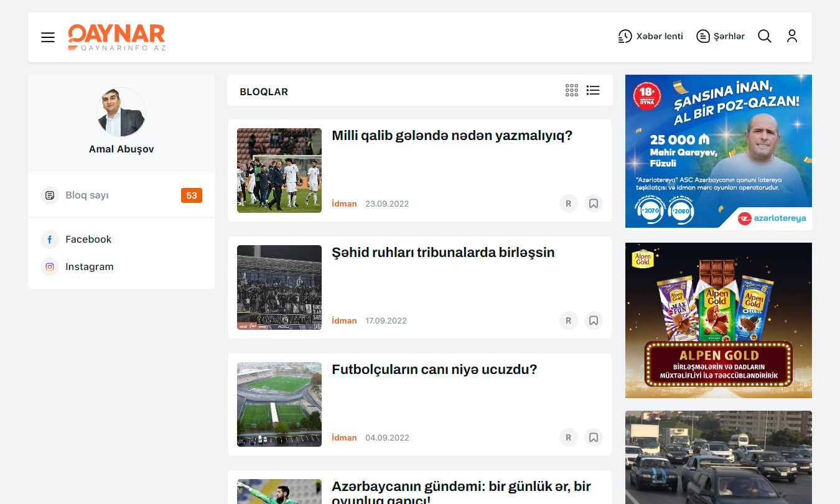Bookmark the 'Şəhid ruhları' article

click(593, 320)
